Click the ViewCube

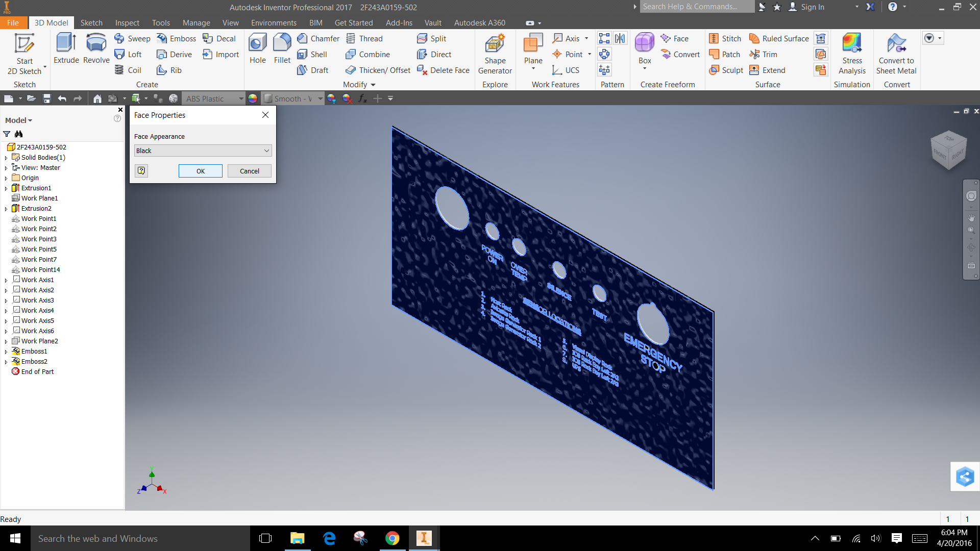click(948, 149)
